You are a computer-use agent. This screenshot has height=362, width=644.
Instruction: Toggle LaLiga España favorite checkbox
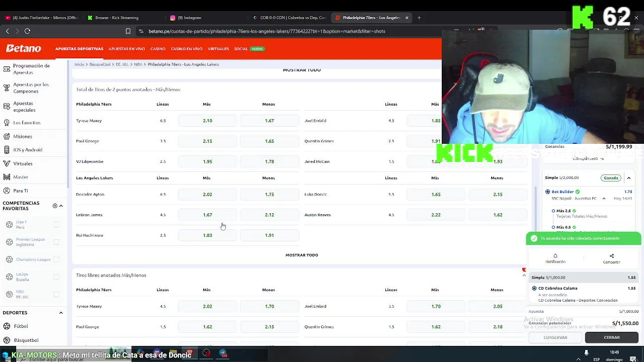coord(56,277)
